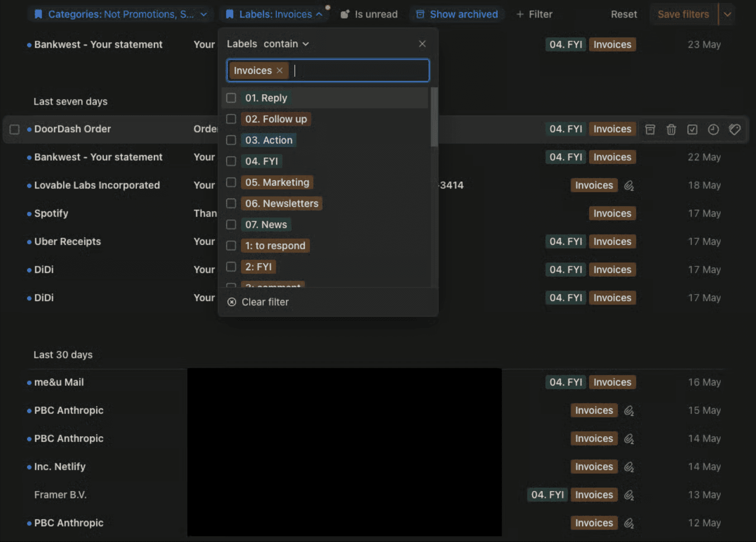Click the label list scrollbar
Viewport: 756px width, 542px height.
[434, 118]
